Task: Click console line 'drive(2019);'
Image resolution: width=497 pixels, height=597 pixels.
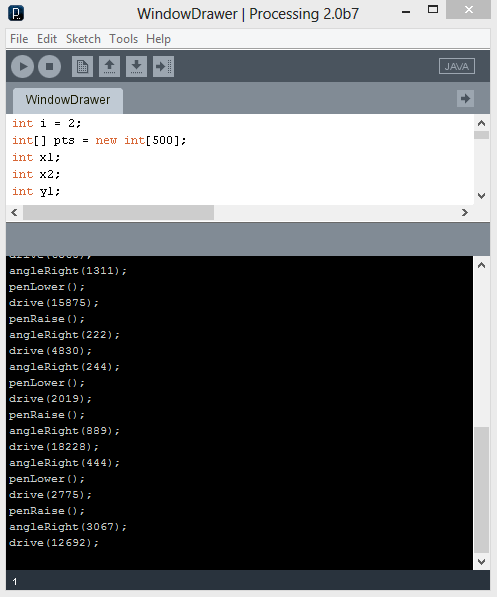Action: (x=50, y=399)
